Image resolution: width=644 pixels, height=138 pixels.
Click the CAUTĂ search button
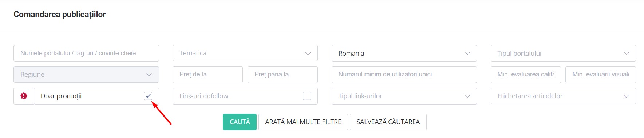pos(240,122)
